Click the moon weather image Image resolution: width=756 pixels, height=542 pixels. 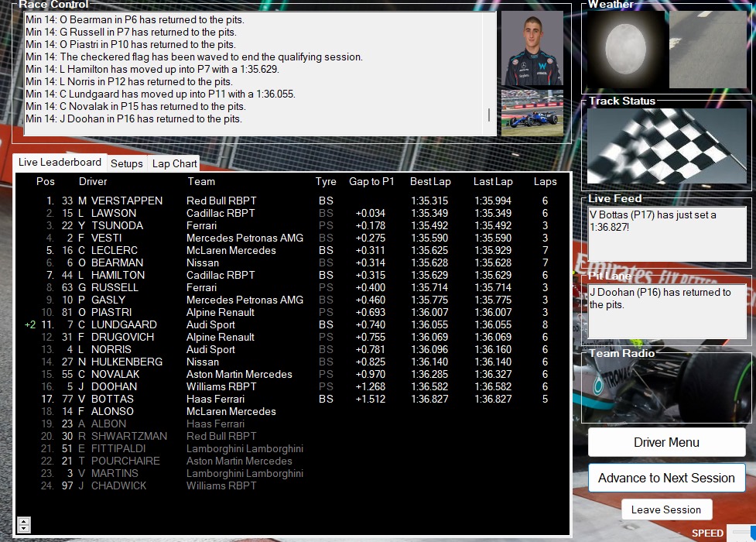click(x=625, y=50)
